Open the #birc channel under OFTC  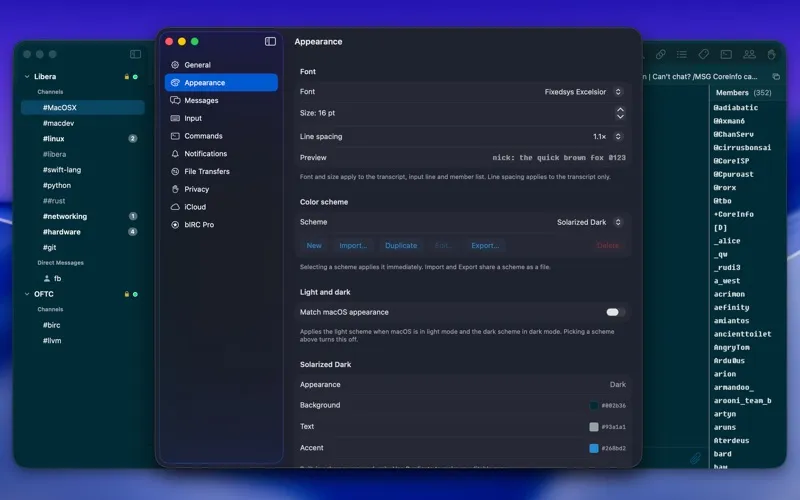tap(83, 325)
